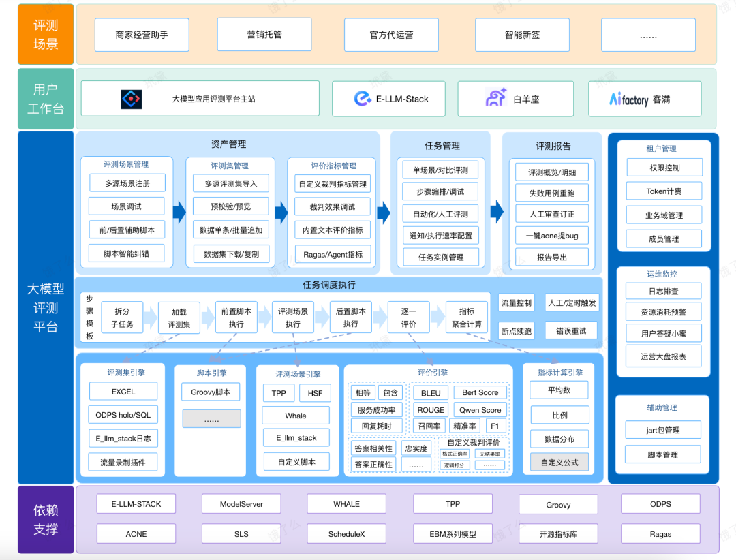Select the 评测场景 section label

pyautogui.click(x=45, y=33)
